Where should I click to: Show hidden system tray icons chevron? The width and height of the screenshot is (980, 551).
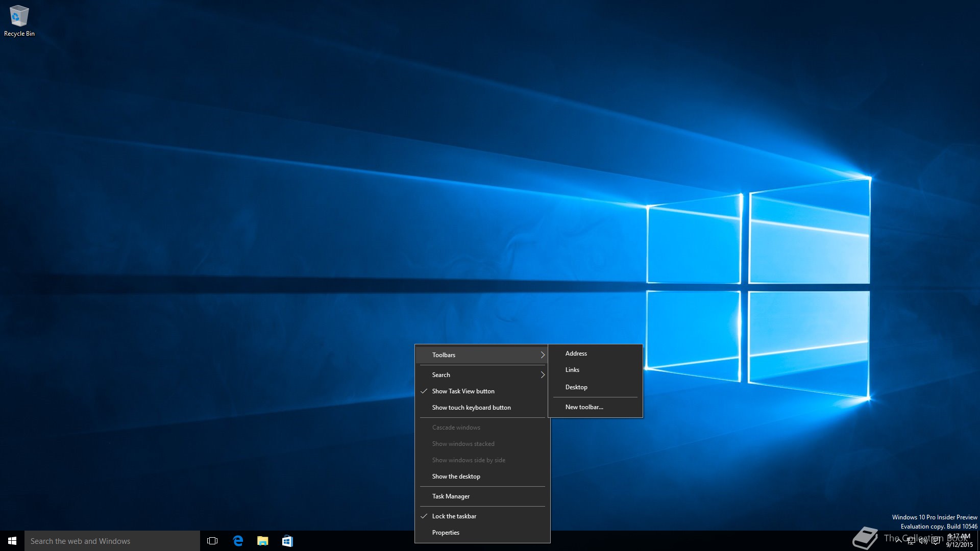pyautogui.click(x=898, y=541)
